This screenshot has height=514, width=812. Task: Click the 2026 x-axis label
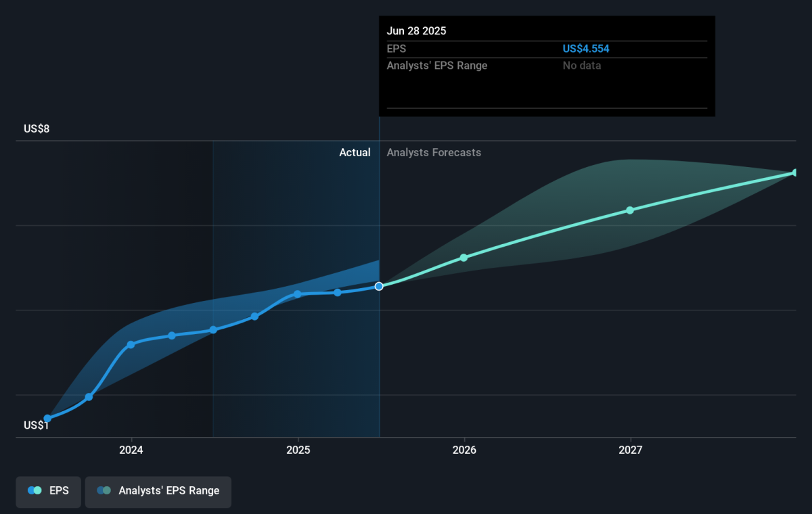(464, 450)
